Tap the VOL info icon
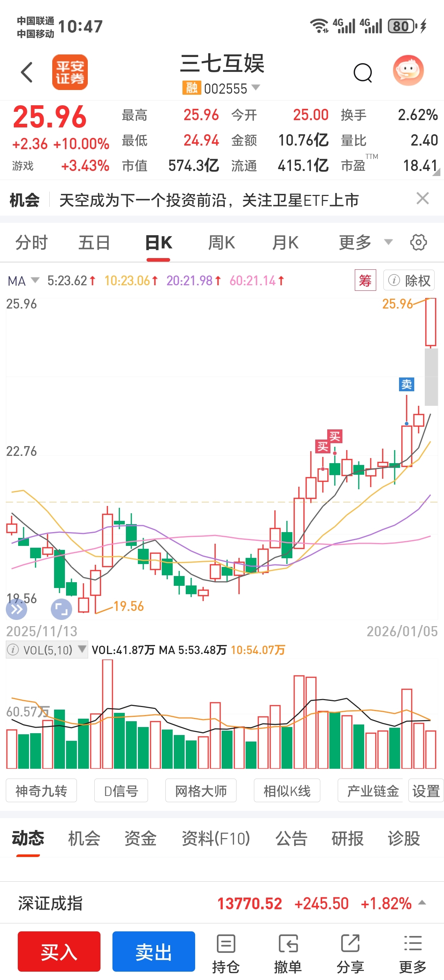 pyautogui.click(x=13, y=650)
